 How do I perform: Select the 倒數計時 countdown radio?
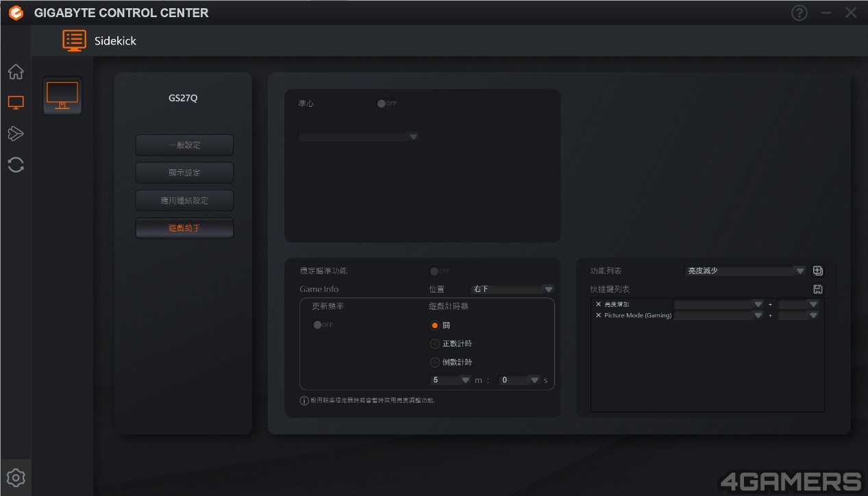[x=434, y=362]
